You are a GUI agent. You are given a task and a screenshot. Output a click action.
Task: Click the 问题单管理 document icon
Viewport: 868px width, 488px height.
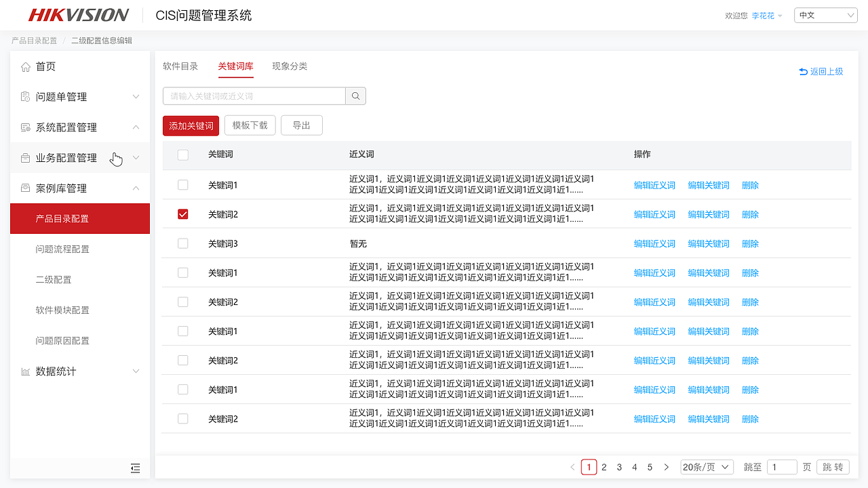25,96
